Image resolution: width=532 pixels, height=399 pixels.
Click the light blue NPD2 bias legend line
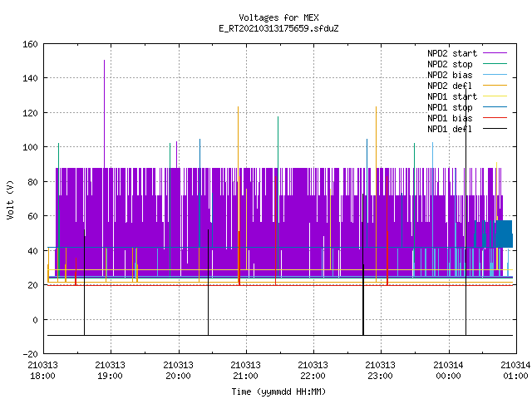[495, 74]
